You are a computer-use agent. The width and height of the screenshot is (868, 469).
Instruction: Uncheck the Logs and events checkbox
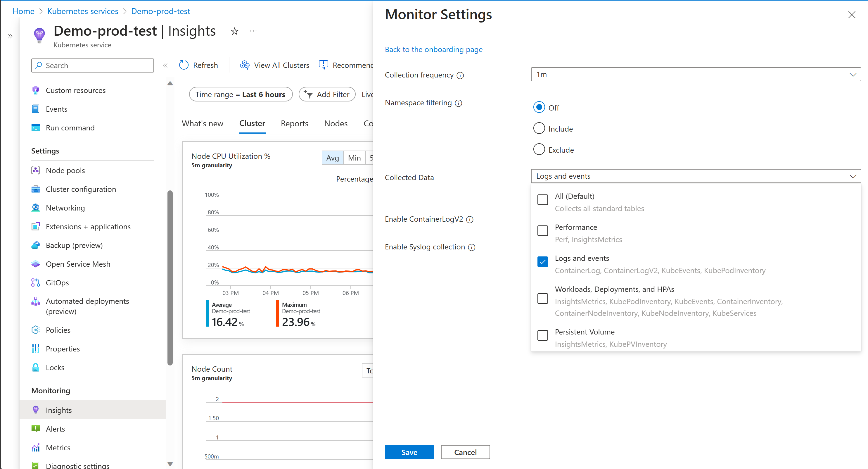point(542,262)
